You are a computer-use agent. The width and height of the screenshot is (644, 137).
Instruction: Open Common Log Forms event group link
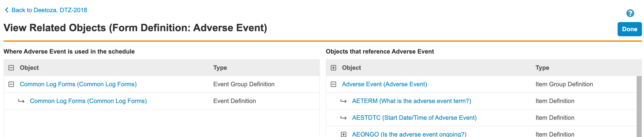[x=78, y=84]
